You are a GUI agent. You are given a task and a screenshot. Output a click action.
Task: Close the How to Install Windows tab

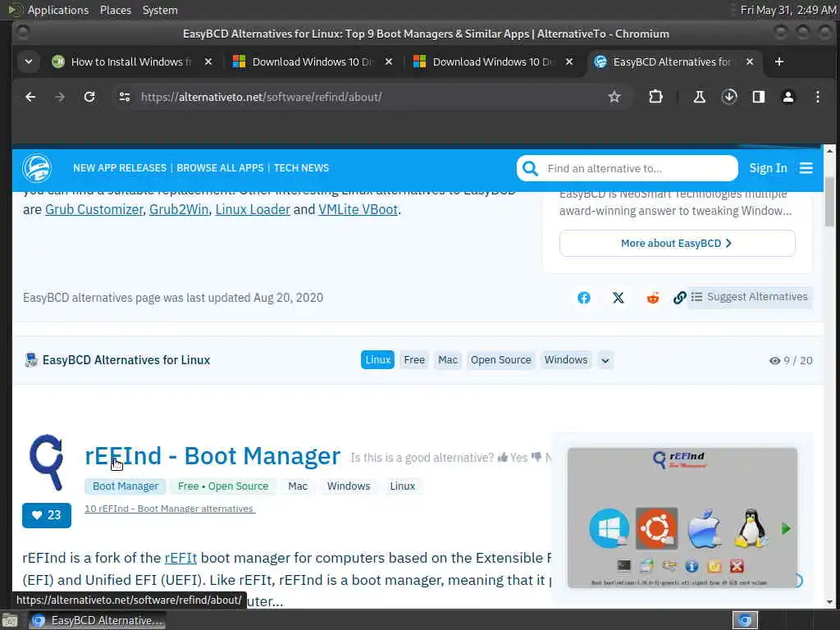(208, 62)
